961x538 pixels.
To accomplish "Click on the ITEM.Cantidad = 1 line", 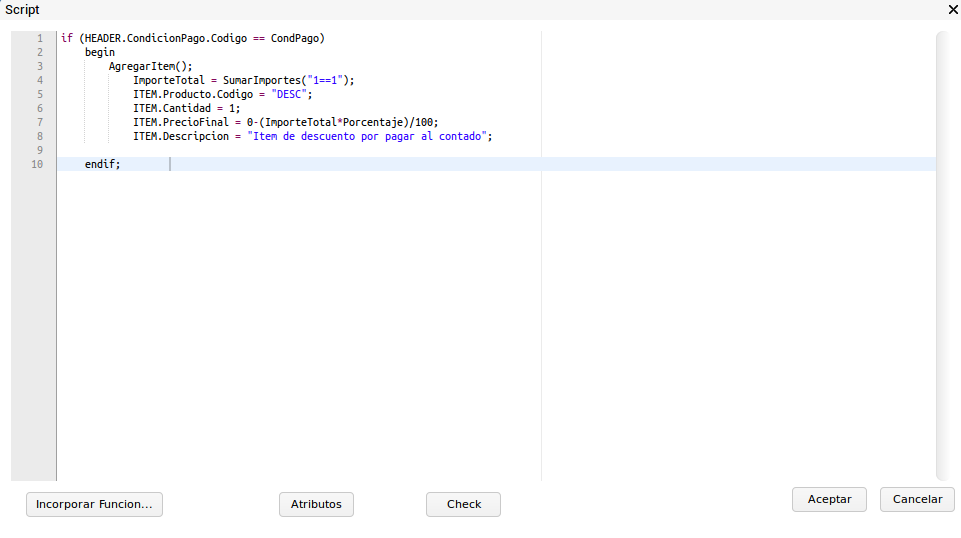I will click(186, 108).
